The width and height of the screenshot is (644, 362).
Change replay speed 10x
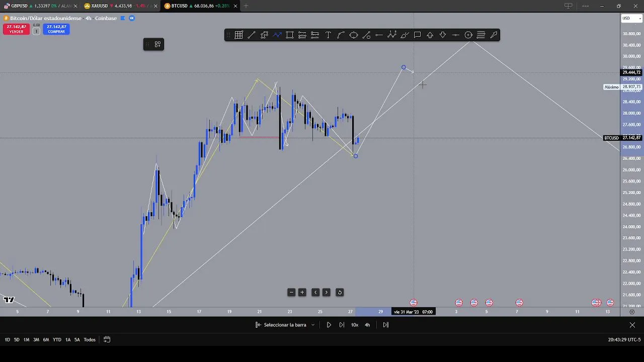[355, 325]
